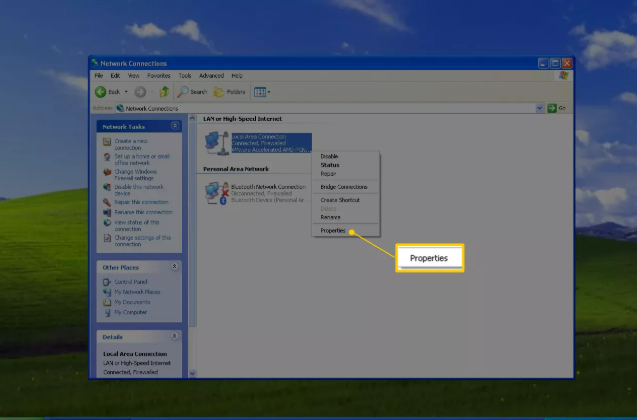The height and width of the screenshot is (420, 637).
Task: Open the File menu
Action: coord(99,76)
